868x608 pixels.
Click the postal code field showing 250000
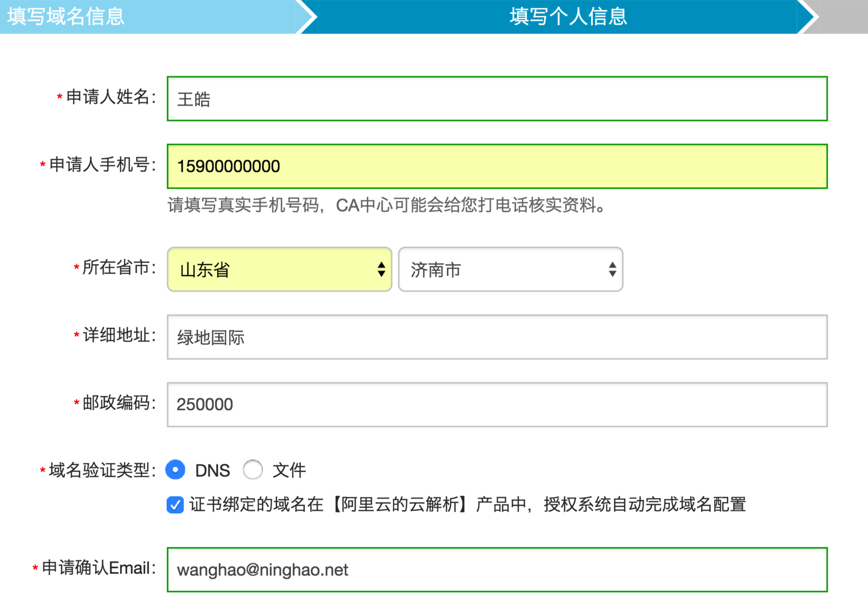coord(497,404)
